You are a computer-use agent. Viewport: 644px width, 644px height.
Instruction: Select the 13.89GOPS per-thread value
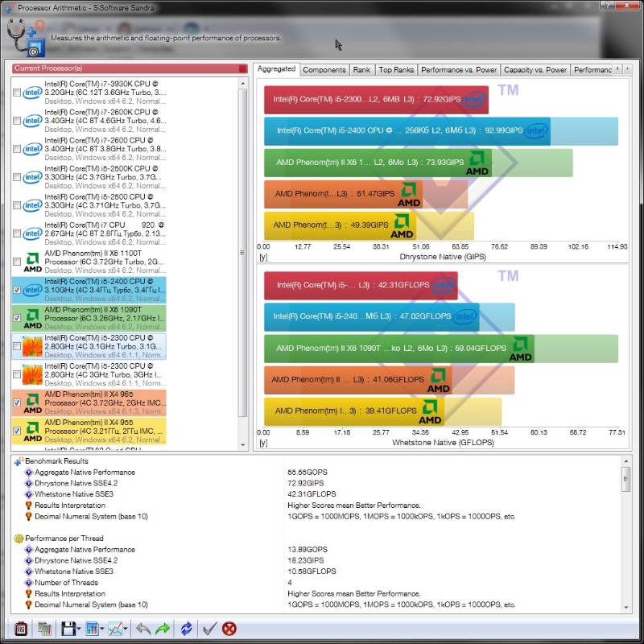pos(308,550)
